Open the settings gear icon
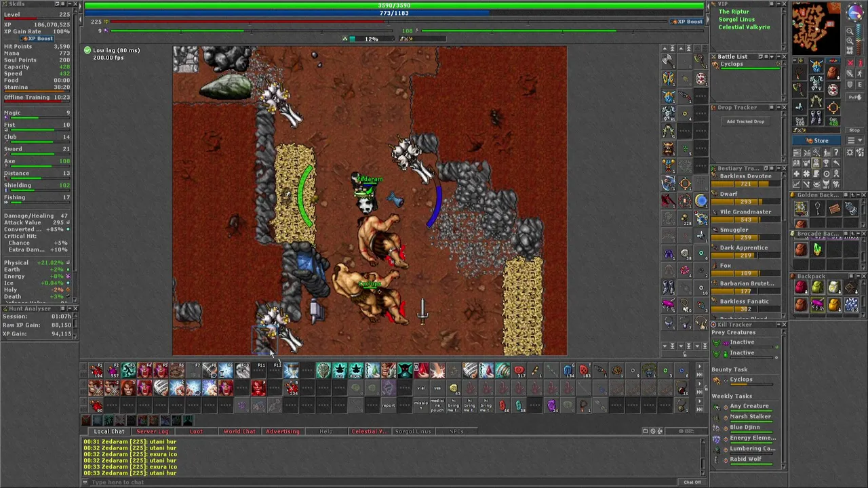The width and height of the screenshot is (868, 488). pos(850,152)
